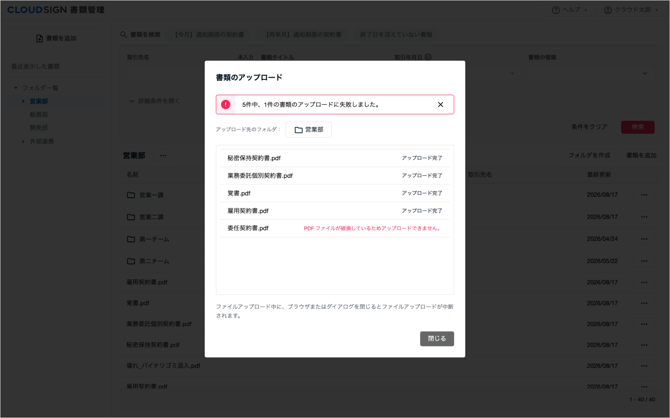Click the CLOUDSIGN logo in the header
Screen dimensions: 670x418
coord(56,10)
